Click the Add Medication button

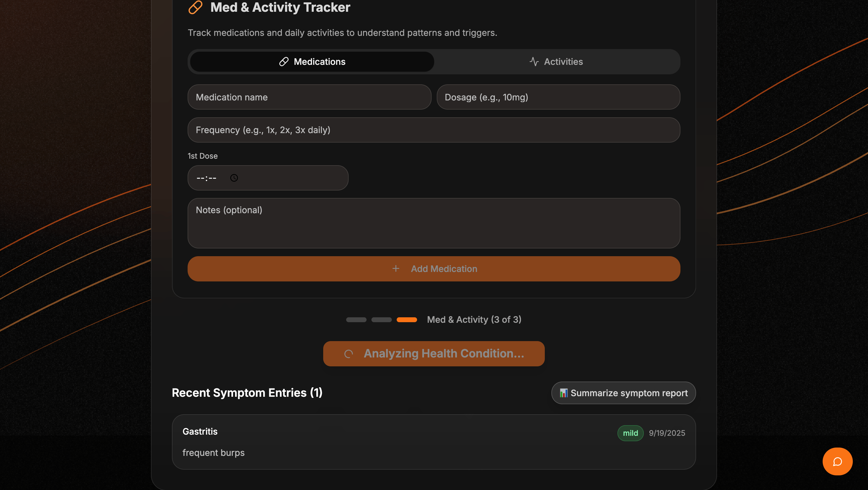point(434,269)
